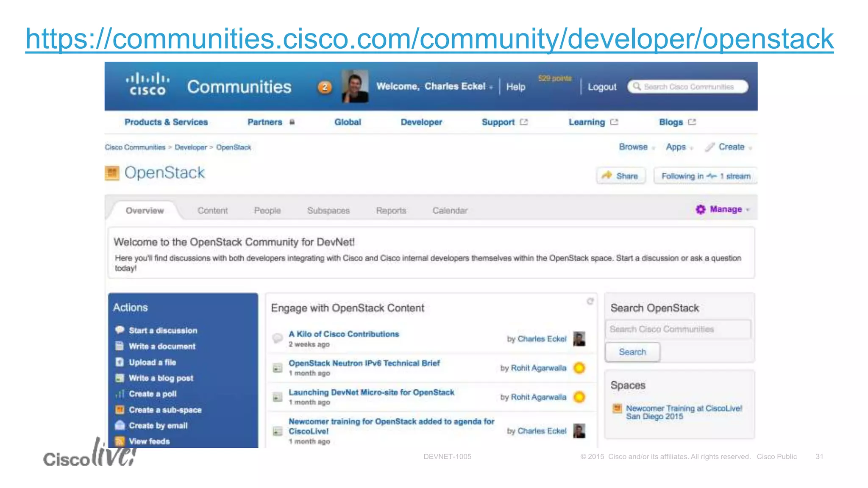The width and height of the screenshot is (868, 488).
Task: Click the Search Cisco Communities header field
Action: pyautogui.click(x=688, y=86)
